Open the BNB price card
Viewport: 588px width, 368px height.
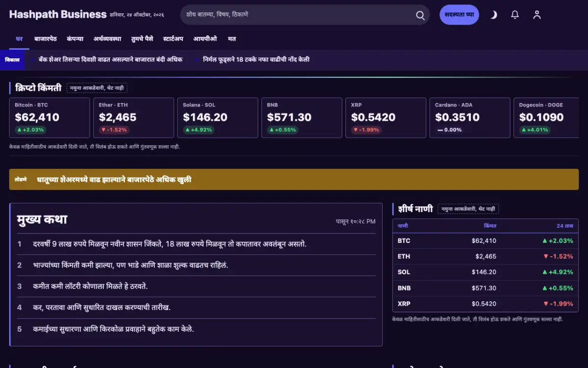(x=302, y=118)
